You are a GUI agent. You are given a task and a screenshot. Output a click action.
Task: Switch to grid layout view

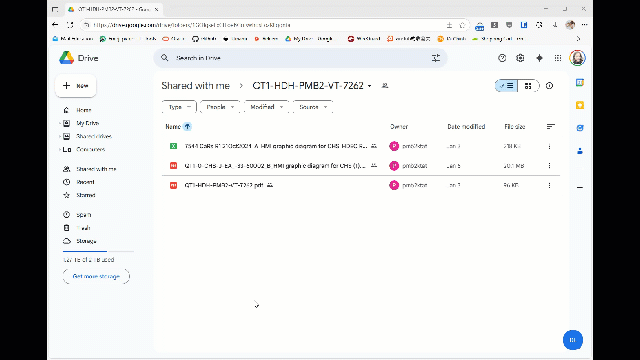coord(528,86)
